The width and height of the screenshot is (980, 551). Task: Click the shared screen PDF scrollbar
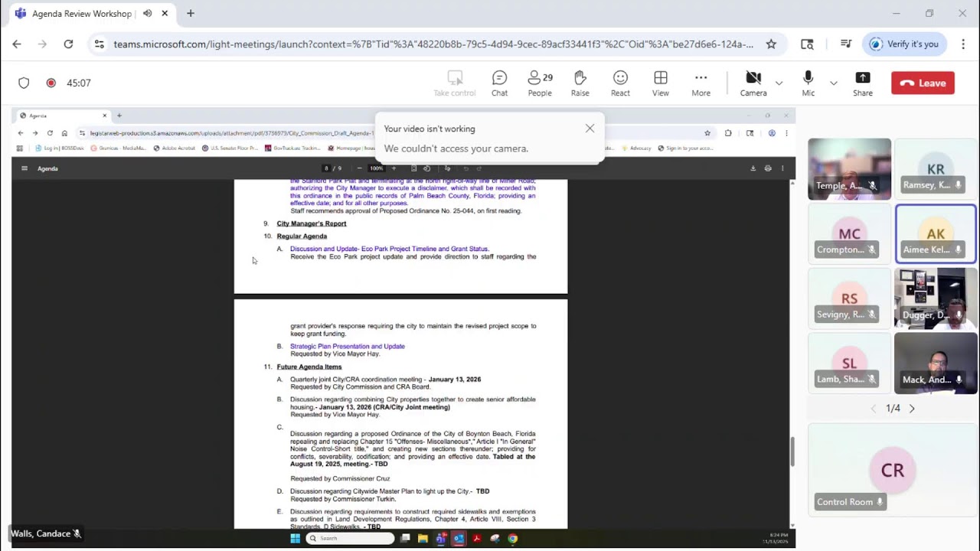click(x=792, y=452)
